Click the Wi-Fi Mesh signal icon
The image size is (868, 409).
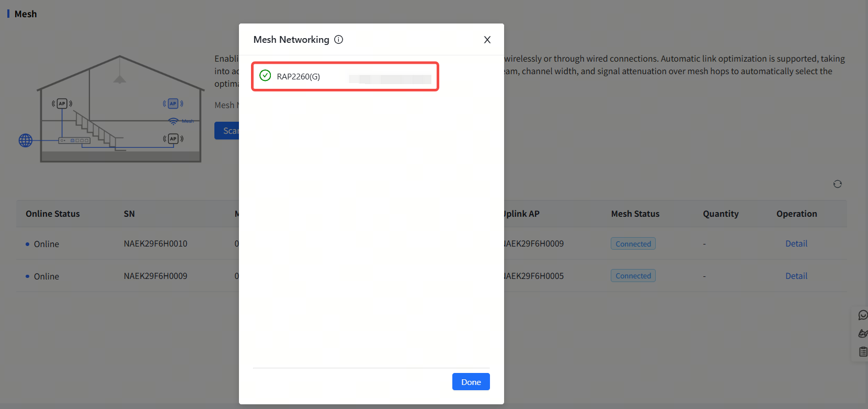pos(174,121)
